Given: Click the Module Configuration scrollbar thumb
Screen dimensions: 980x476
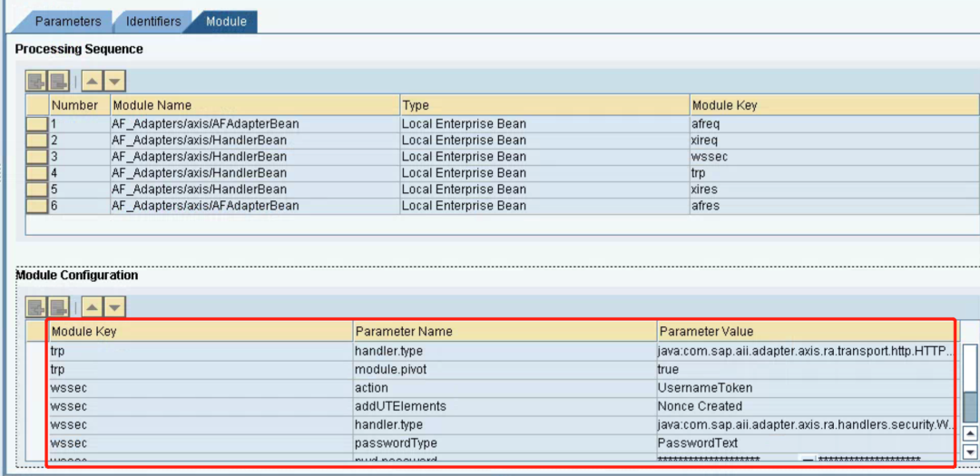Looking at the screenshot, I should (x=970, y=407).
